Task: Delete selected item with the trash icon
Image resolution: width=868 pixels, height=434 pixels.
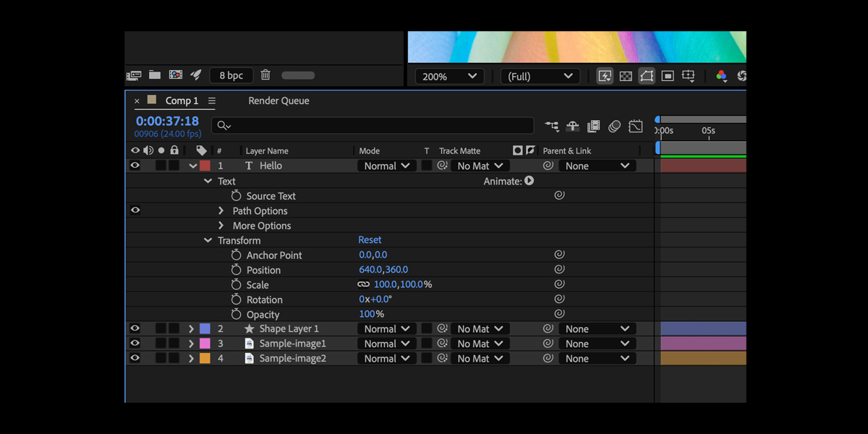Action: tap(265, 75)
